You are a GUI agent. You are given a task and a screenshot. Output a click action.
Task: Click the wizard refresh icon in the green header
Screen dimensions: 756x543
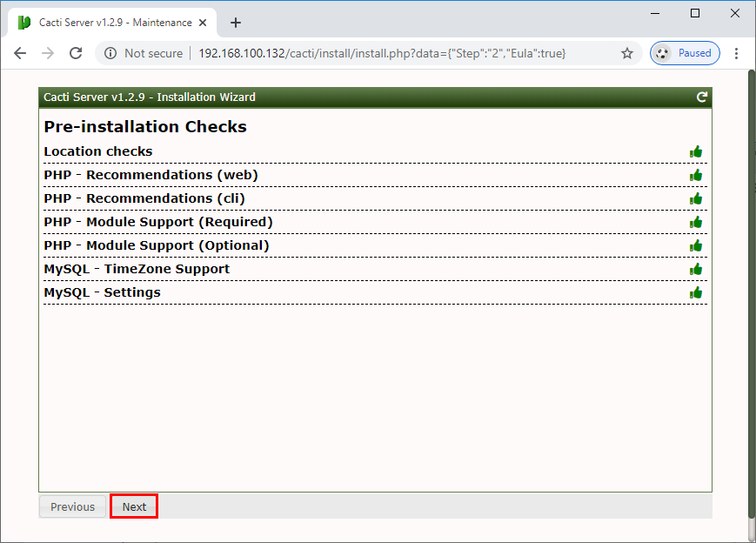pos(701,97)
